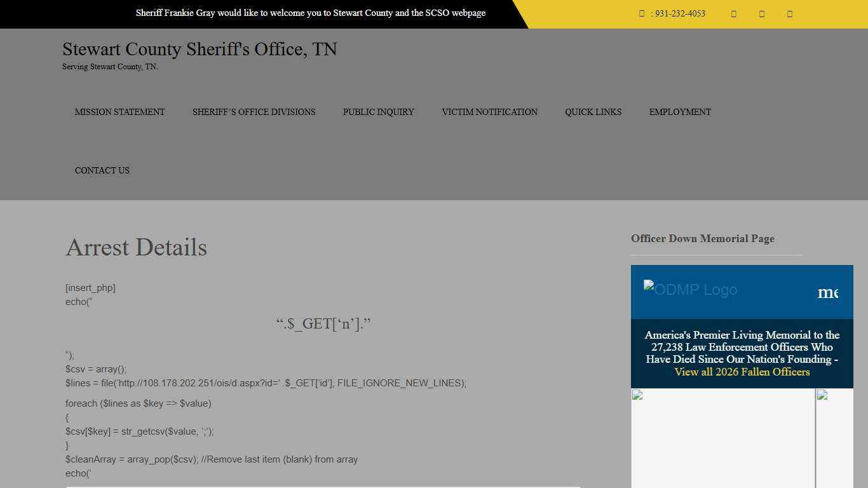Image resolution: width=868 pixels, height=488 pixels.
Task: Select the Employment navigation item
Action: point(680,112)
